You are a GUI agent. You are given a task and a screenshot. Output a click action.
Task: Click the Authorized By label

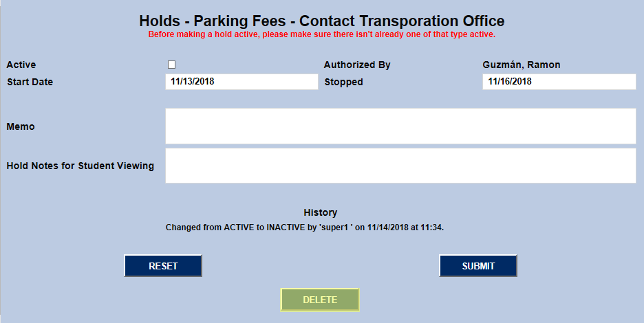click(x=357, y=65)
